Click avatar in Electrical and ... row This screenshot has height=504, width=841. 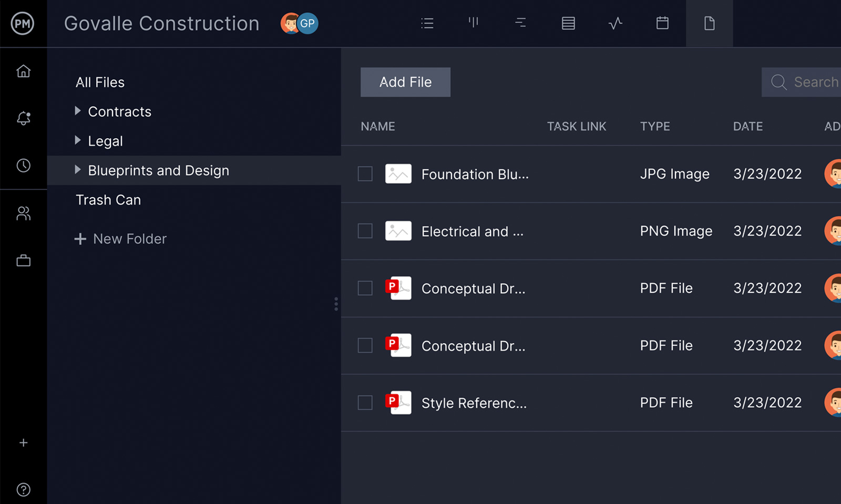833,231
